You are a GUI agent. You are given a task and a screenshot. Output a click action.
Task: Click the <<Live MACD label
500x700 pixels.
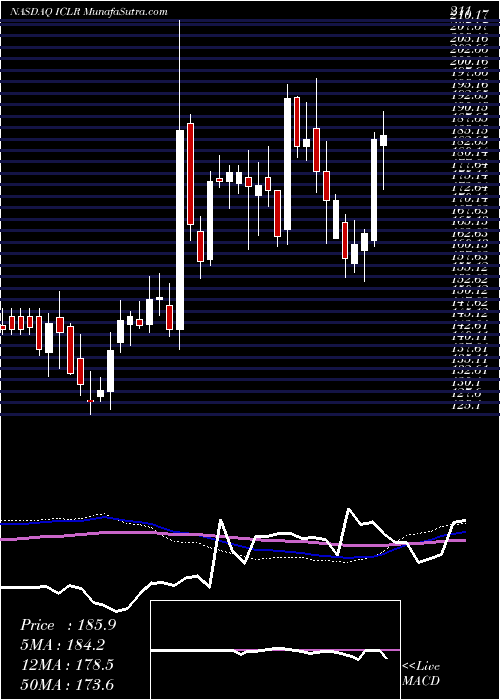coord(421,674)
